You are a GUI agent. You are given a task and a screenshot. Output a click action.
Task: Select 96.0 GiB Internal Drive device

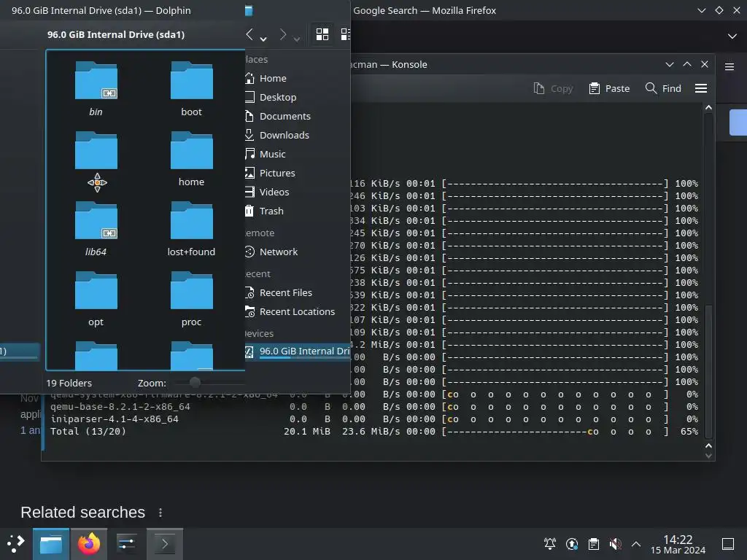pyautogui.click(x=298, y=351)
